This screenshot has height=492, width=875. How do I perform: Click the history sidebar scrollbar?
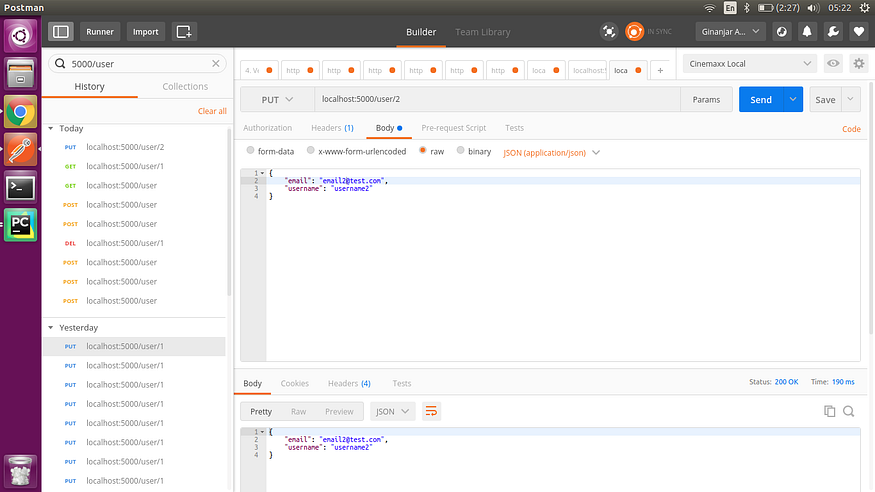(x=229, y=212)
